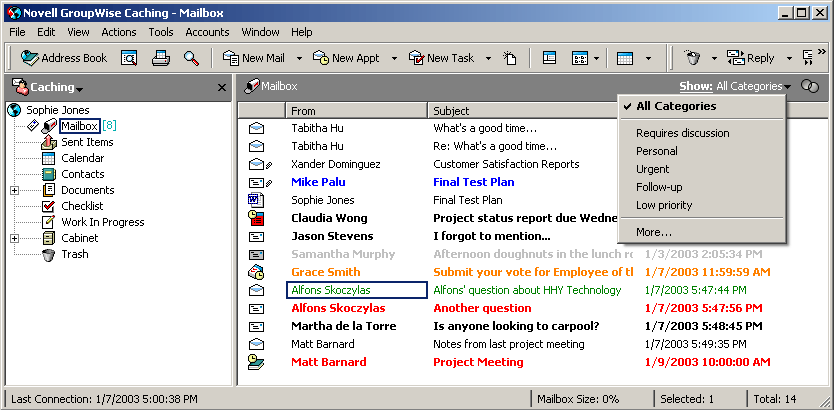Open the delete dropdown arrow
834x410 pixels.
(x=714, y=58)
